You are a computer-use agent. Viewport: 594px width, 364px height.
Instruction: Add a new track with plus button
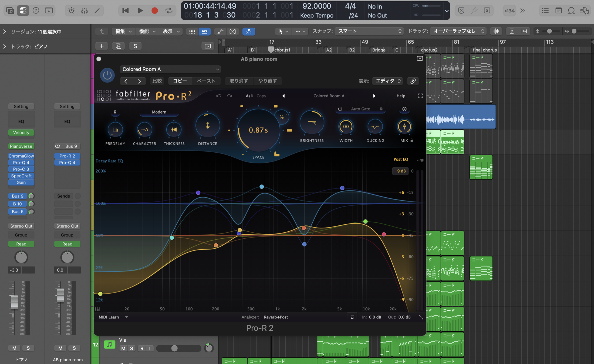102,46
